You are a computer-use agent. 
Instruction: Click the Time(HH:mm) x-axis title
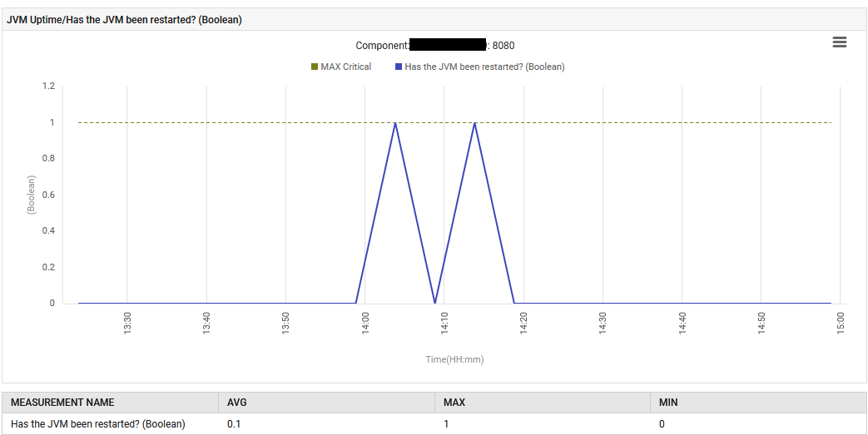454,360
